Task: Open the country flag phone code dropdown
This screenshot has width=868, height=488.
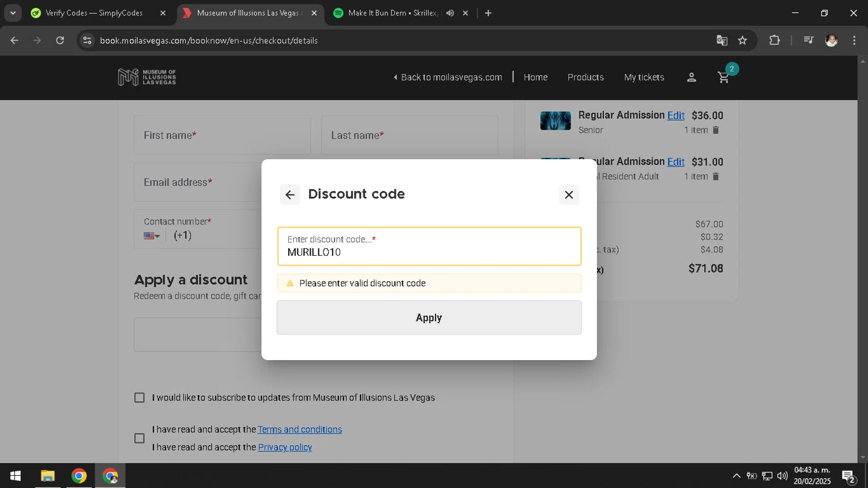Action: (x=152, y=236)
